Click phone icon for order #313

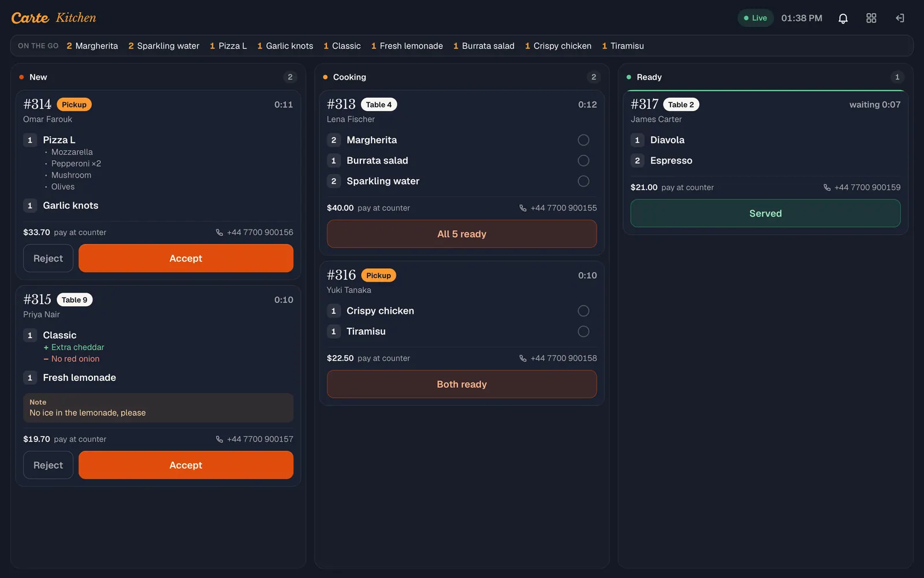523,208
